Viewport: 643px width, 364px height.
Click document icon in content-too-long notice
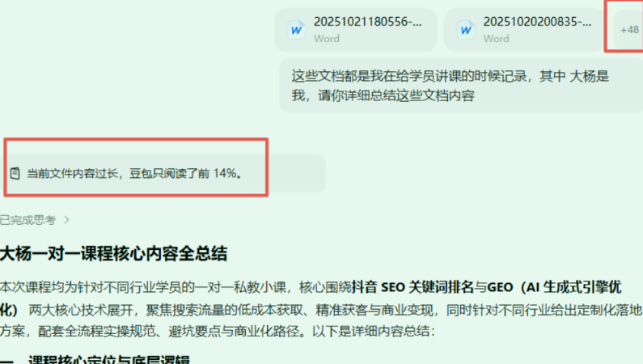pyautogui.click(x=15, y=173)
